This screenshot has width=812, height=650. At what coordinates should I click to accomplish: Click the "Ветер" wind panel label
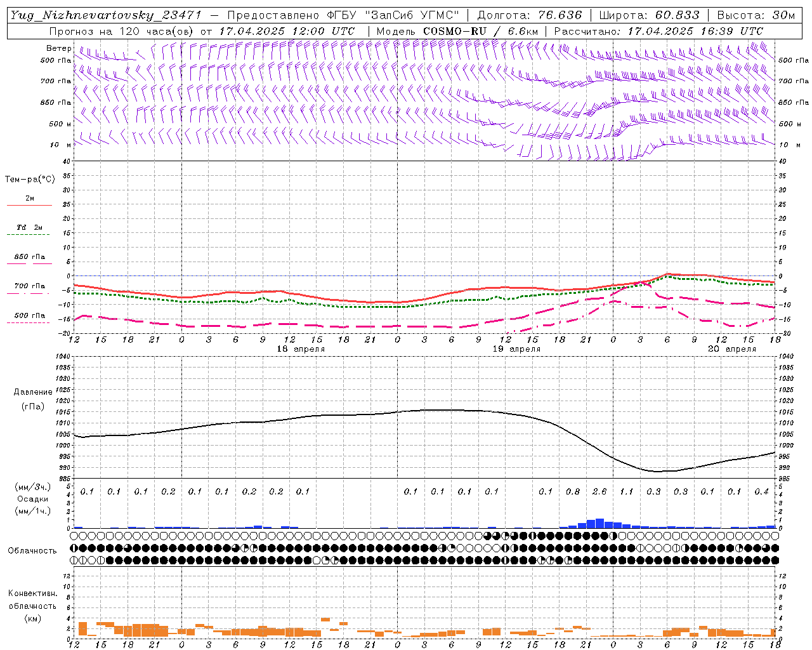point(58,48)
